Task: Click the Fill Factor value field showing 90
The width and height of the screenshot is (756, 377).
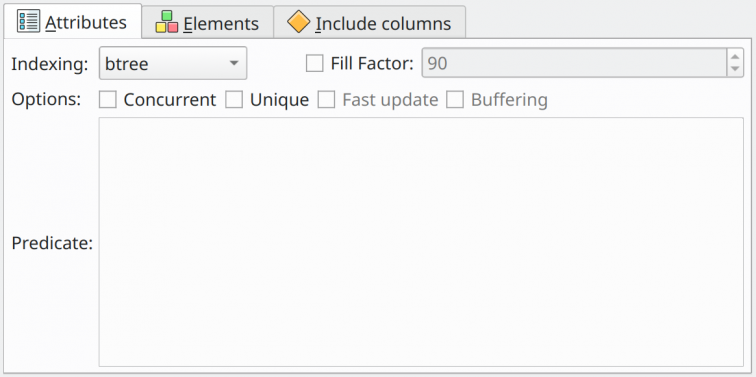Action: [574, 63]
